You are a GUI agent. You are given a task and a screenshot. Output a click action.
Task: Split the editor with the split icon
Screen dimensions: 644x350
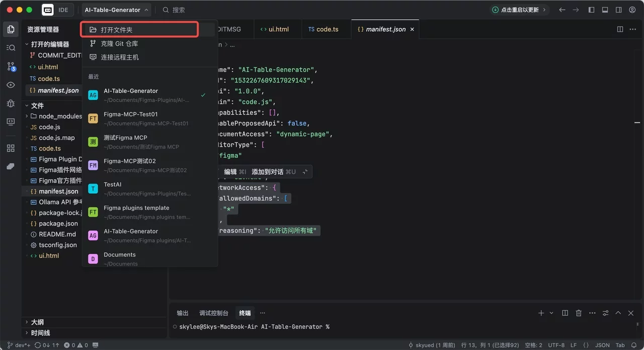pos(620,29)
